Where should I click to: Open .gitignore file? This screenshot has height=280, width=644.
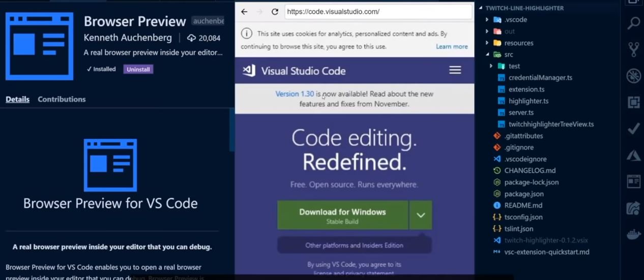[x=519, y=148]
